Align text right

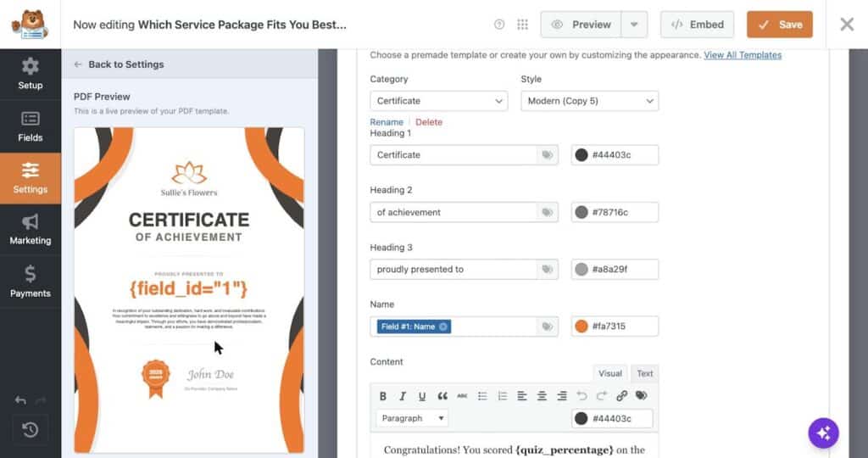coord(562,396)
